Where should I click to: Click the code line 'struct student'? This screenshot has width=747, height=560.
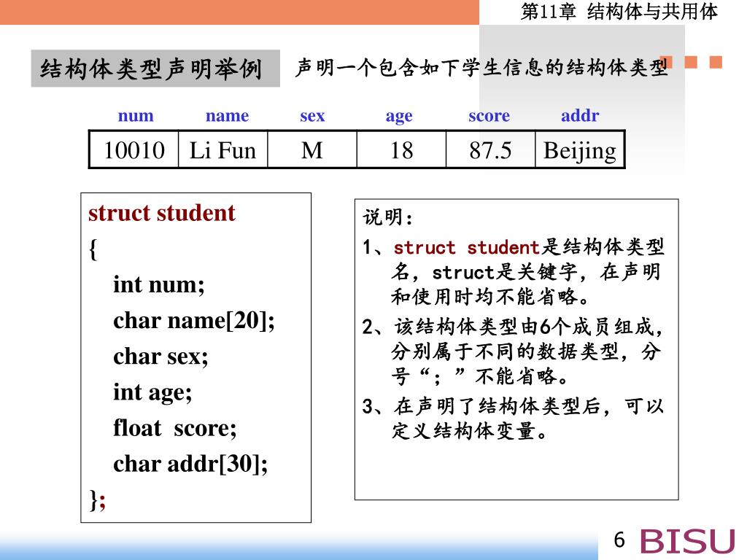tap(161, 213)
